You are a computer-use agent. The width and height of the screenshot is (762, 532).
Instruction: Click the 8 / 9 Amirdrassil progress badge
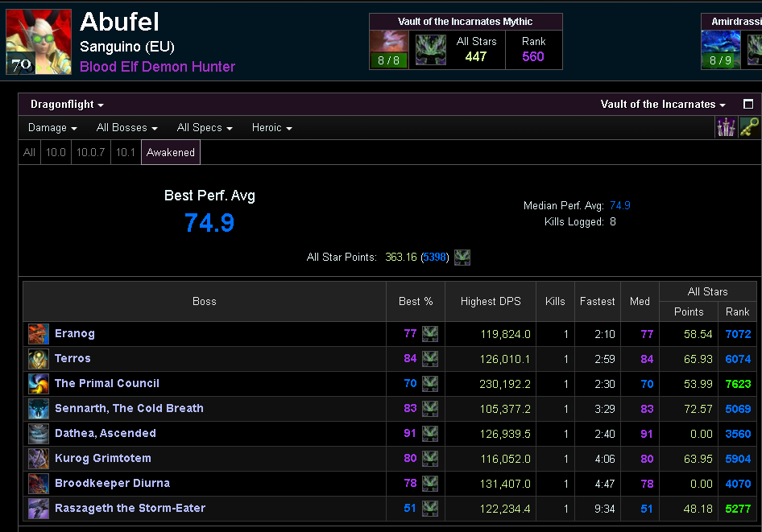(x=720, y=60)
